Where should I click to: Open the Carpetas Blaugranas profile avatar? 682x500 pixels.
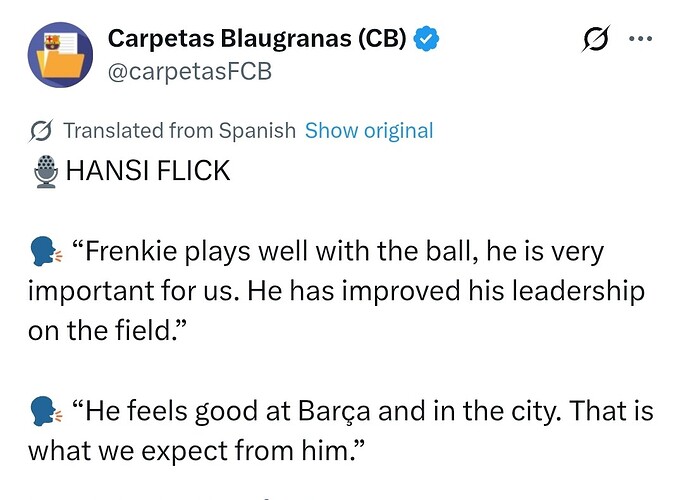pyautogui.click(x=61, y=54)
